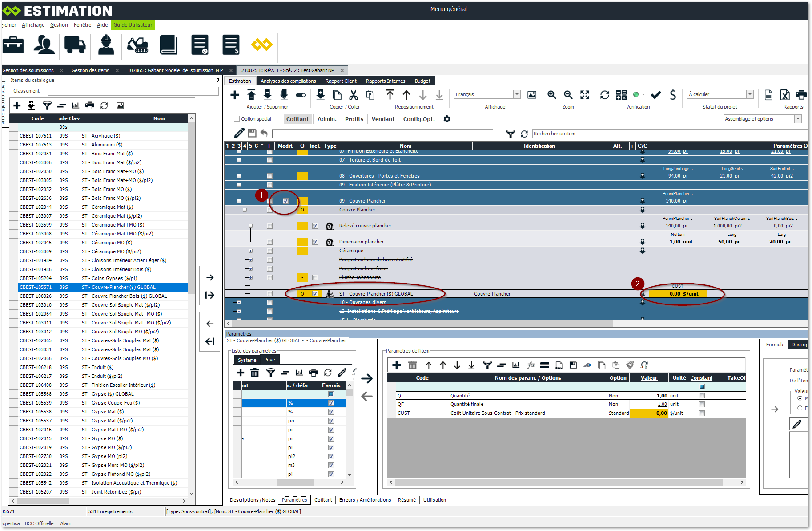Check the Constant box for CUST row
Image resolution: width=812 pixels, height=531 pixels.
(702, 413)
